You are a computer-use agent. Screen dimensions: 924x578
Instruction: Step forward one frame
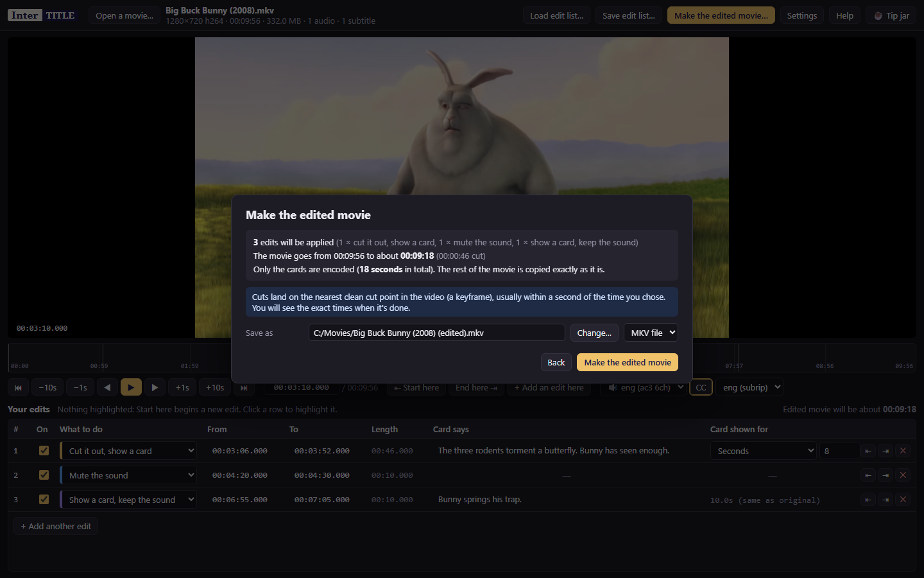pos(155,387)
